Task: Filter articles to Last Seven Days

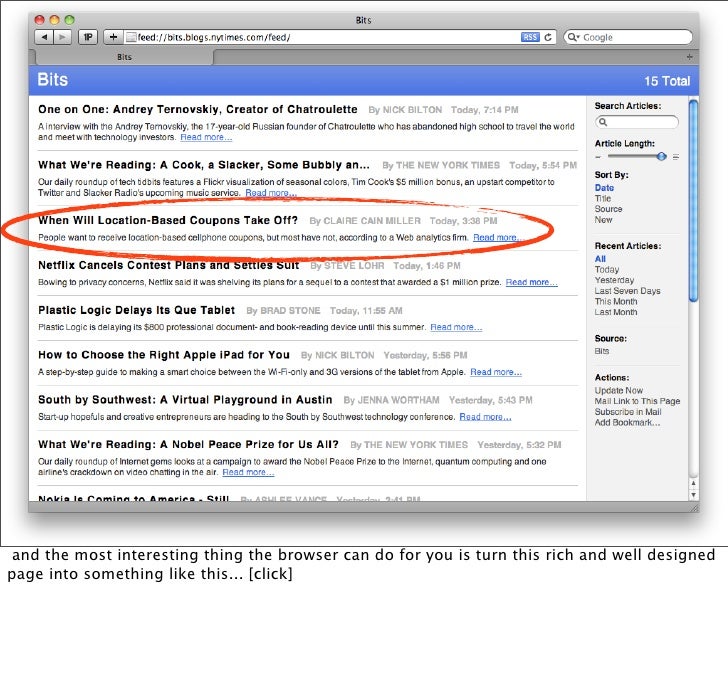Action: 627,291
